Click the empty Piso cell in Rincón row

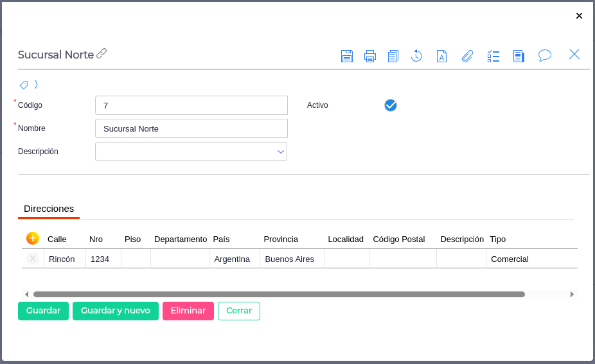pyautogui.click(x=136, y=259)
